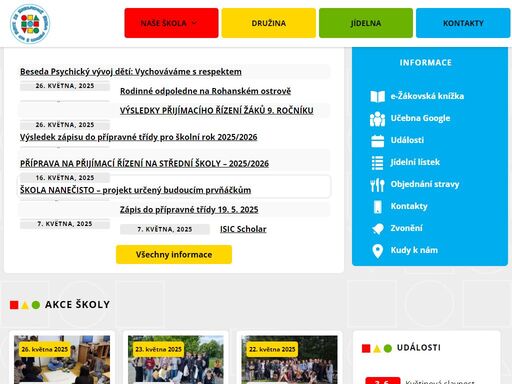This screenshot has width=512, height=384.
Task: Click the INFORMACE panel heading
Action: 426,63
